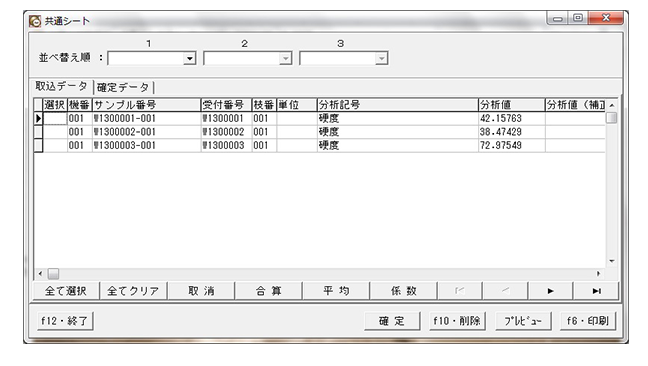The height and width of the screenshot is (366, 648).
Task: Click scroll-down arrow of grid's vertical scrollbar
Action: (x=612, y=261)
